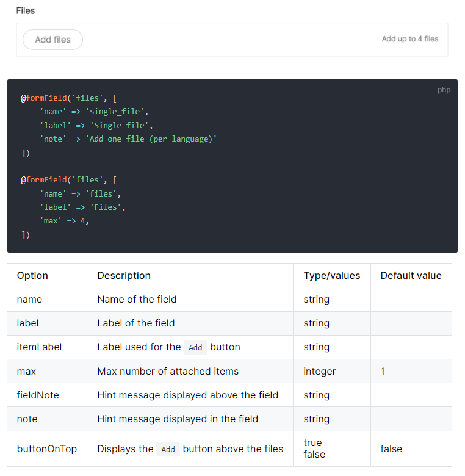This screenshot has width=465, height=476.
Task: Click the max value 4 in code
Action: pyautogui.click(x=82, y=221)
